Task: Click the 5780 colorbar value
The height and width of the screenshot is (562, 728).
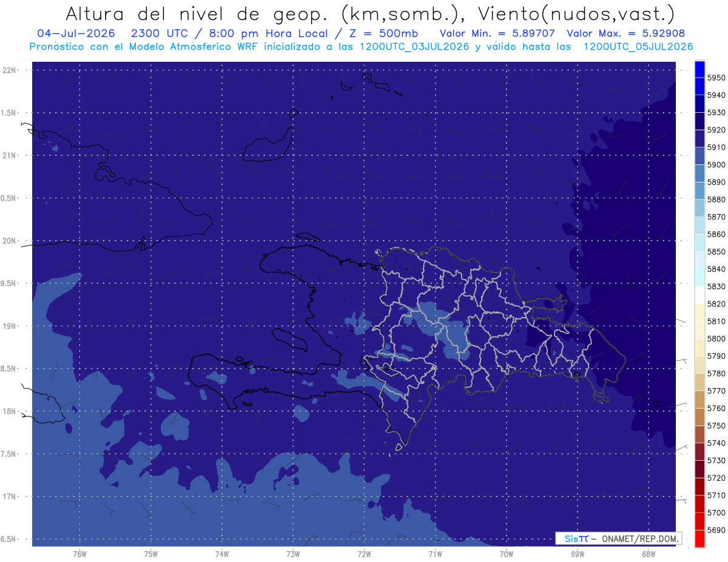Action: [x=716, y=373]
